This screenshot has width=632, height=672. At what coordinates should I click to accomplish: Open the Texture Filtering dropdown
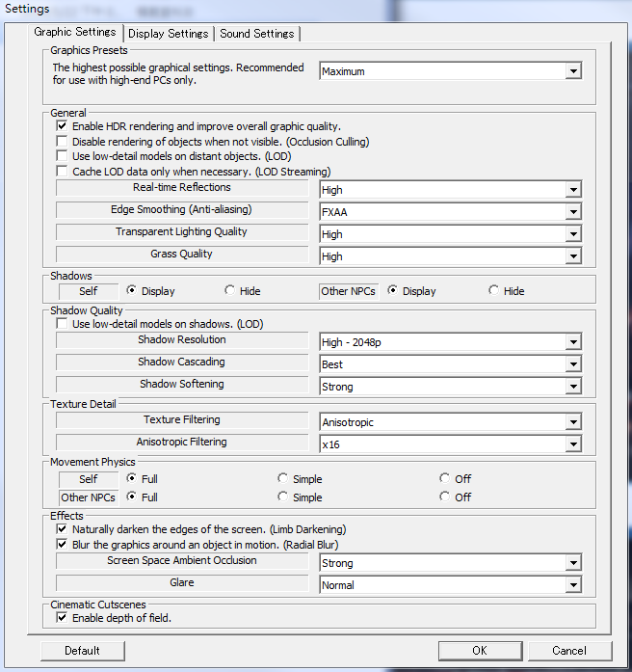pyautogui.click(x=451, y=422)
